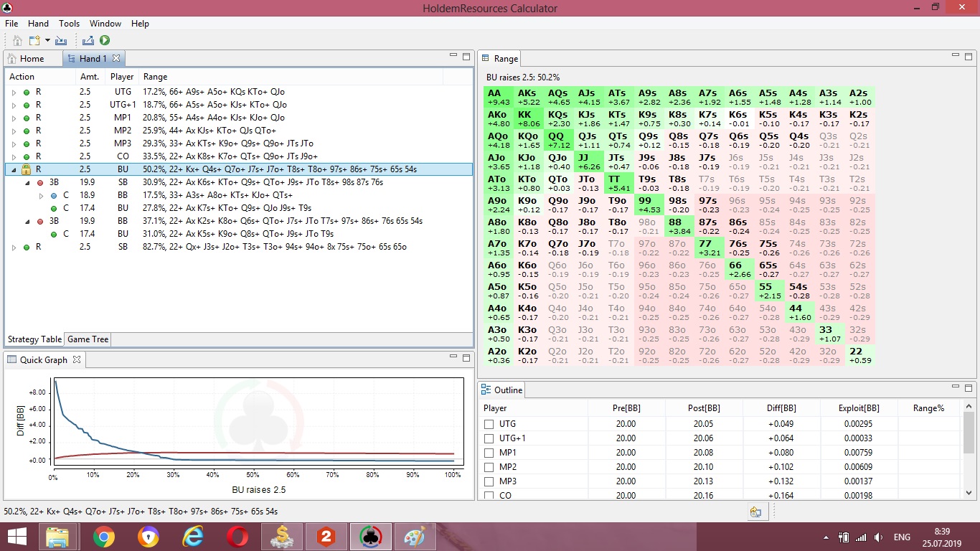
Task: Tick the CO checkbox in Outline
Action: (489, 496)
